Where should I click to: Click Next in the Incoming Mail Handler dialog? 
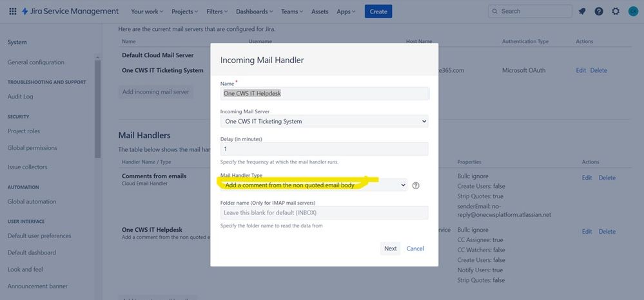(x=390, y=248)
